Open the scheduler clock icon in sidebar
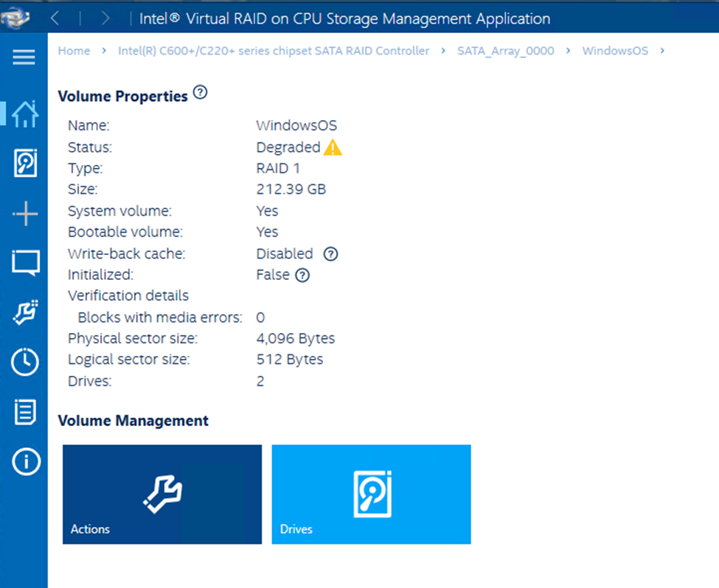719x588 pixels. coord(25,362)
